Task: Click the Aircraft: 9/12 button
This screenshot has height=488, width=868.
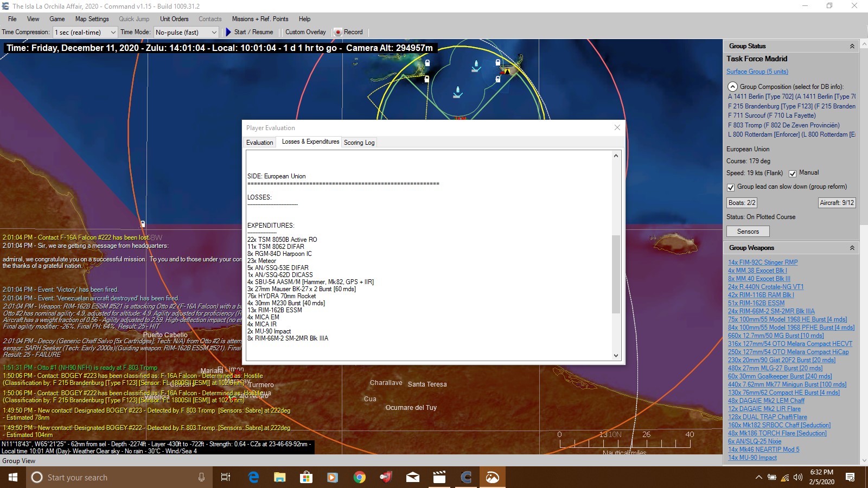Action: tap(837, 203)
